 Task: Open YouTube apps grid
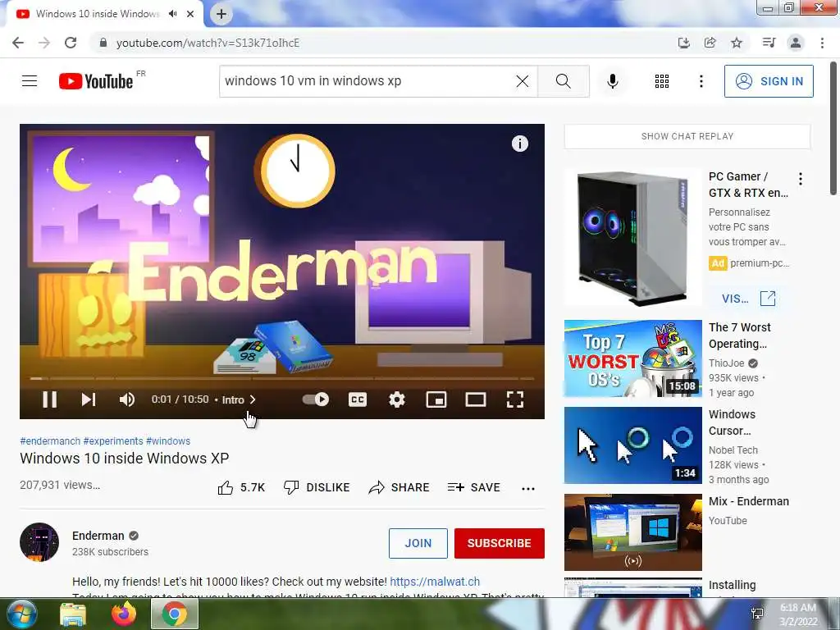(x=662, y=81)
